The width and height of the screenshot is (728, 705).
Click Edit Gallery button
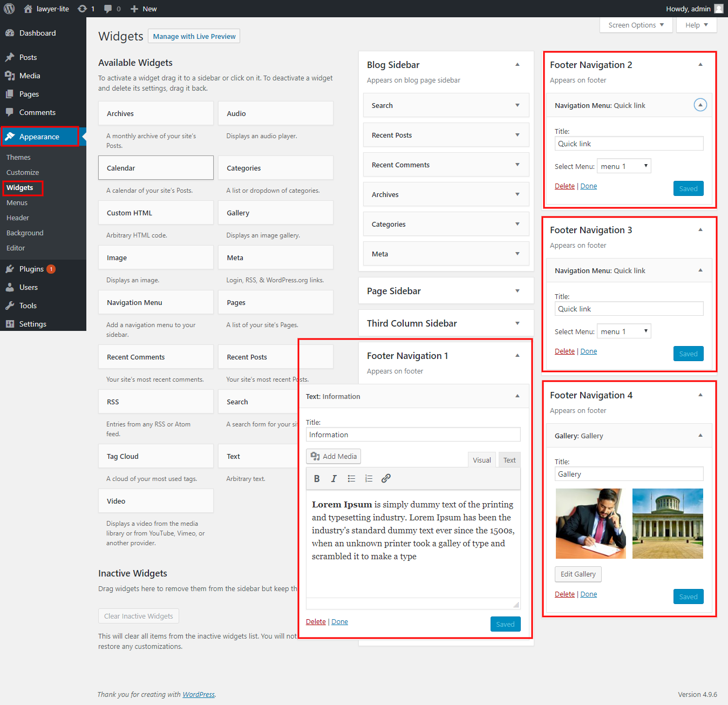point(577,574)
